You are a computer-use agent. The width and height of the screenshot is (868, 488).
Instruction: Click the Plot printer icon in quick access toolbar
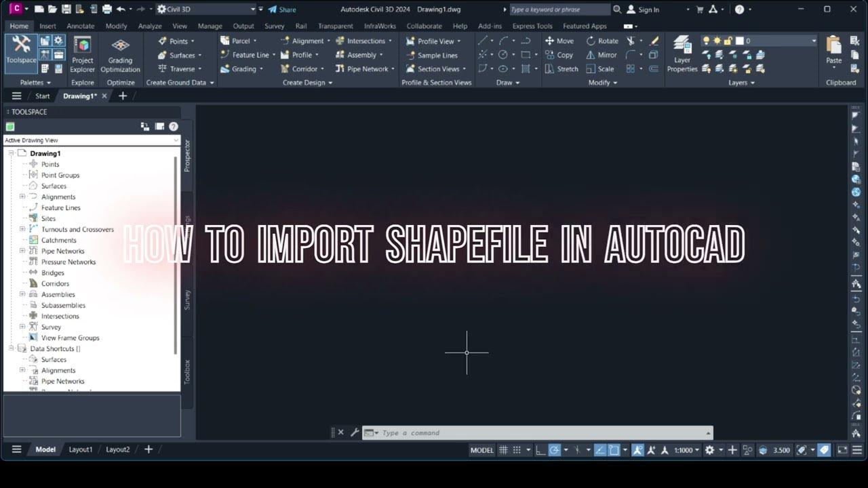point(106,9)
